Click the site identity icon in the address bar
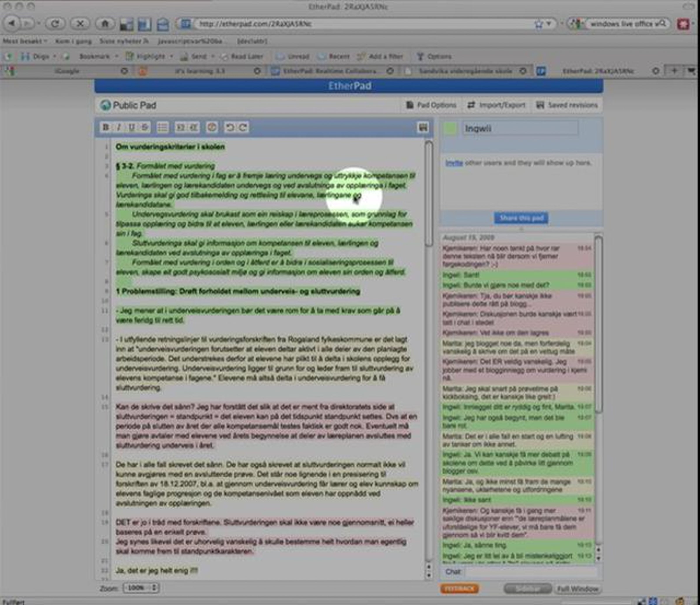 [x=185, y=24]
